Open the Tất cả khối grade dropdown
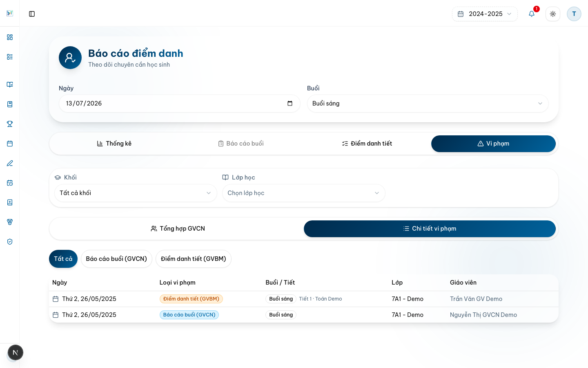 (x=136, y=193)
